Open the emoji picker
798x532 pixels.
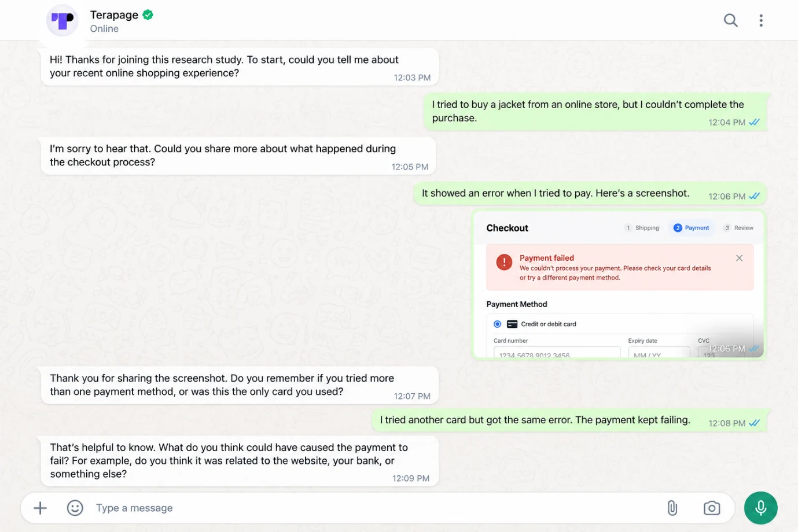click(x=75, y=508)
